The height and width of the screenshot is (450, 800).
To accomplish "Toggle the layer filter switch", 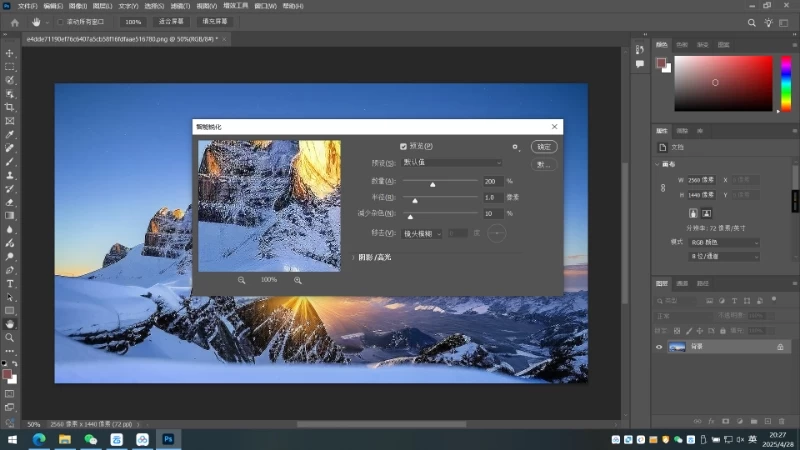I will click(774, 300).
